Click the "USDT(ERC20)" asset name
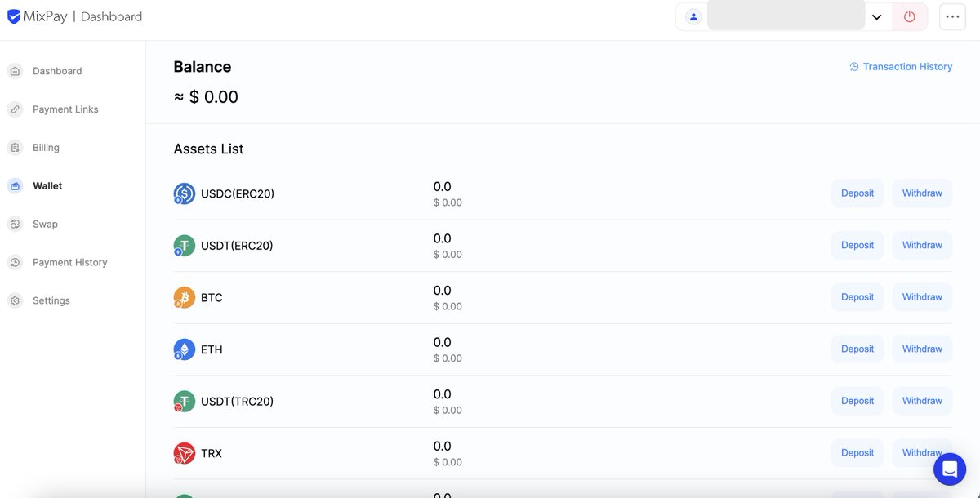This screenshot has width=980, height=498. pos(237,246)
